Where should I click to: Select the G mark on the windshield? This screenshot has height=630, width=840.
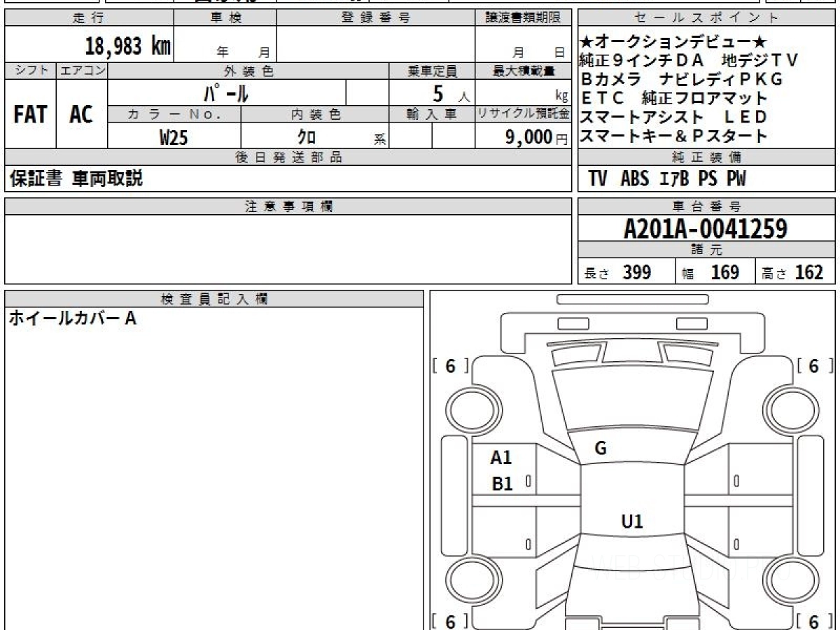[x=600, y=449]
